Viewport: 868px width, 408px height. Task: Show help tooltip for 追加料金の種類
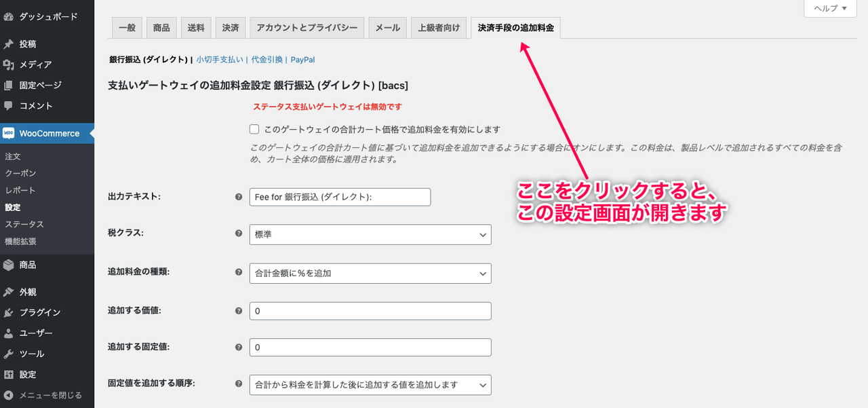point(239,272)
